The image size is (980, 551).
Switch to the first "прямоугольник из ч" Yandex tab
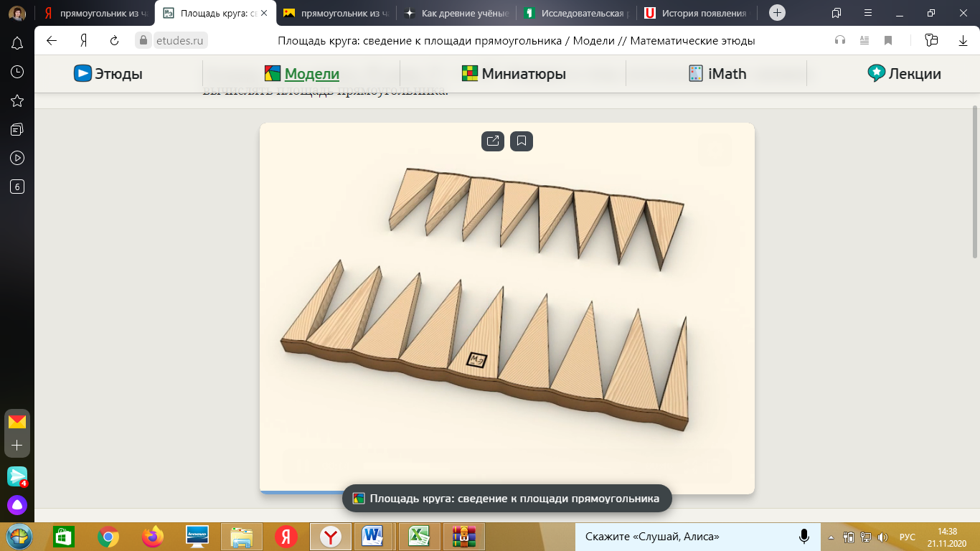pos(94,13)
